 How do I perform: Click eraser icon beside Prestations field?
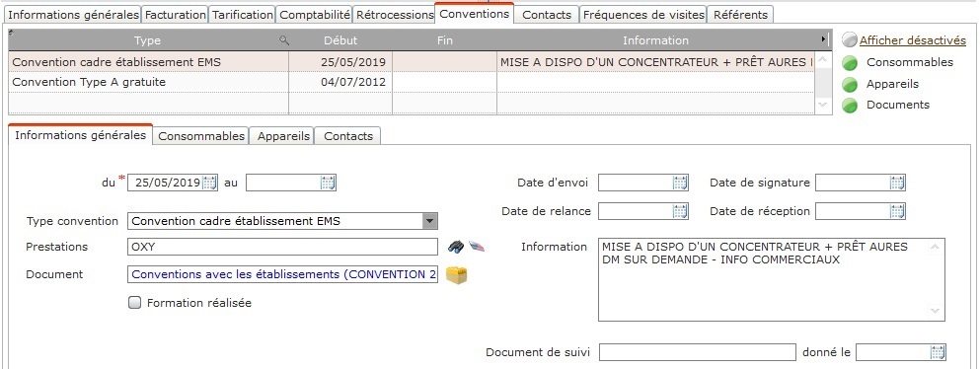click(x=477, y=247)
